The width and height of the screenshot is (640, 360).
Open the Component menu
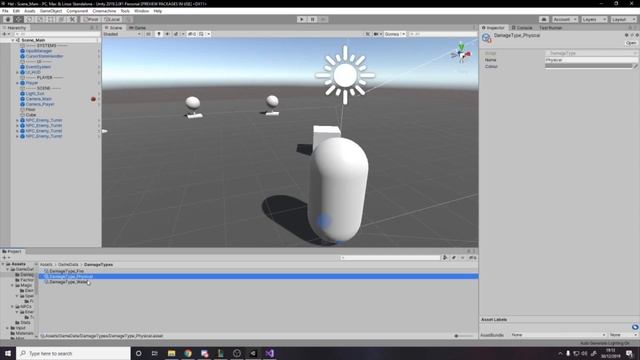(77, 11)
